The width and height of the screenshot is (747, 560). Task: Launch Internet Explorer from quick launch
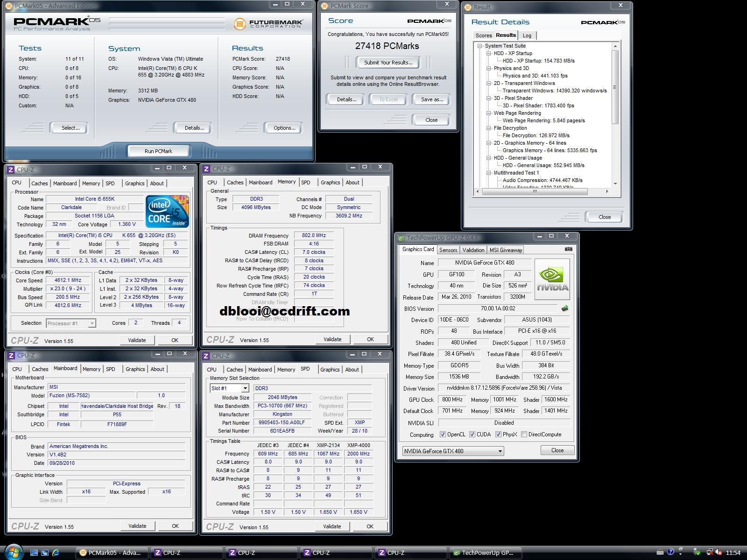coord(56,553)
